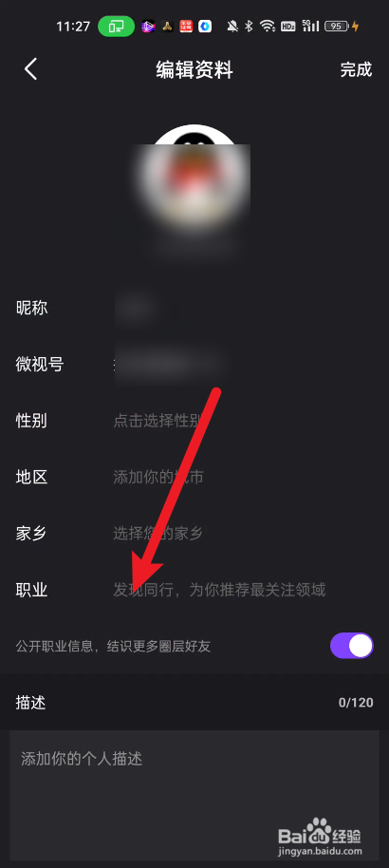Tap the 编辑资料 page title

194,70
